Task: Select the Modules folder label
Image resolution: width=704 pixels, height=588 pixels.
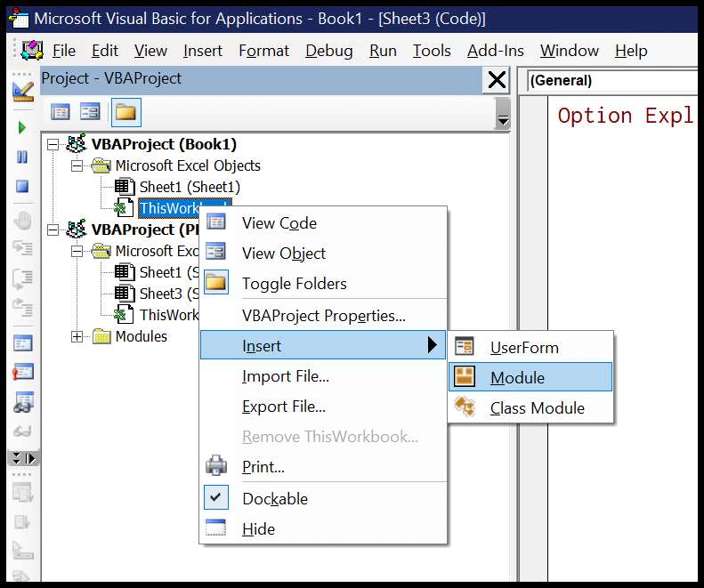Action: [141, 336]
